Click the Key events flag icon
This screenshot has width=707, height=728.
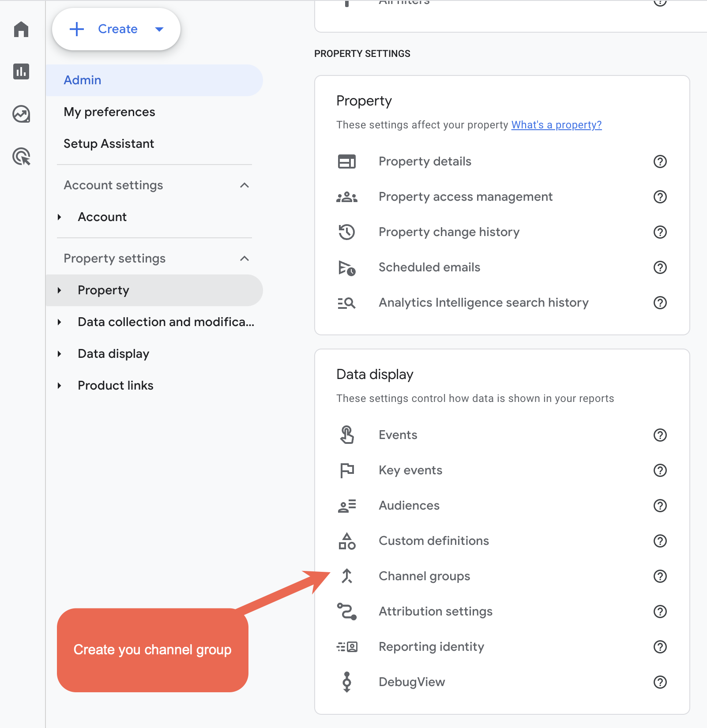coord(347,470)
